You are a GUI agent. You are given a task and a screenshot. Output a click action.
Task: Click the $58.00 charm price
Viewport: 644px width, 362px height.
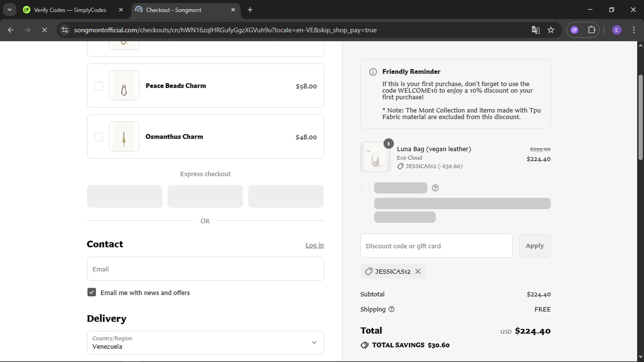[306, 86]
